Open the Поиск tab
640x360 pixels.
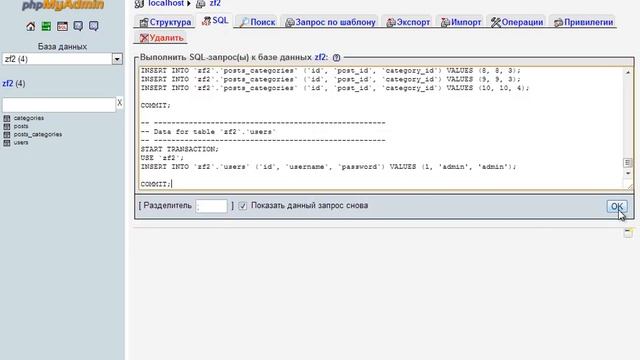[257, 22]
